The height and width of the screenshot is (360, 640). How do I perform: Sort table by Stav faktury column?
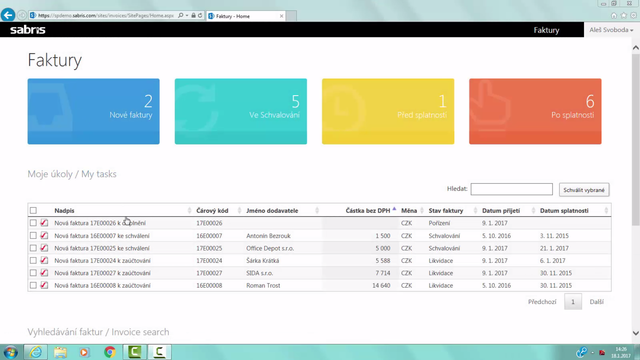coord(446,211)
